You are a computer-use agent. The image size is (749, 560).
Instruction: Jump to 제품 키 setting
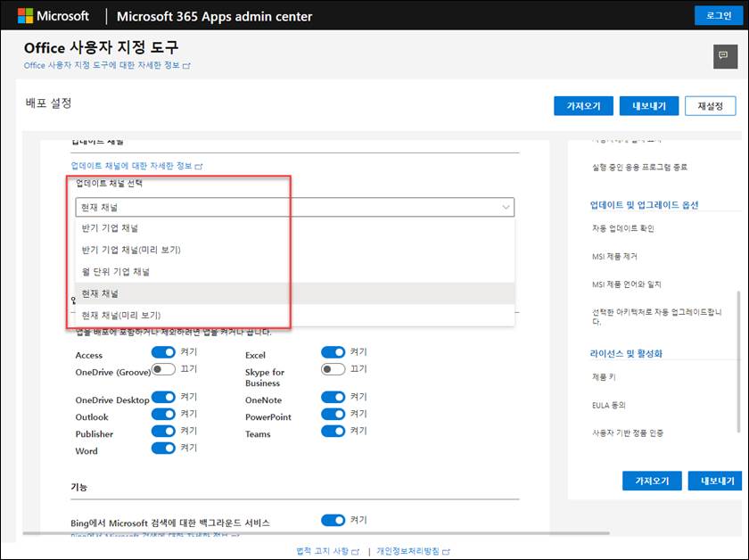pyautogui.click(x=604, y=377)
